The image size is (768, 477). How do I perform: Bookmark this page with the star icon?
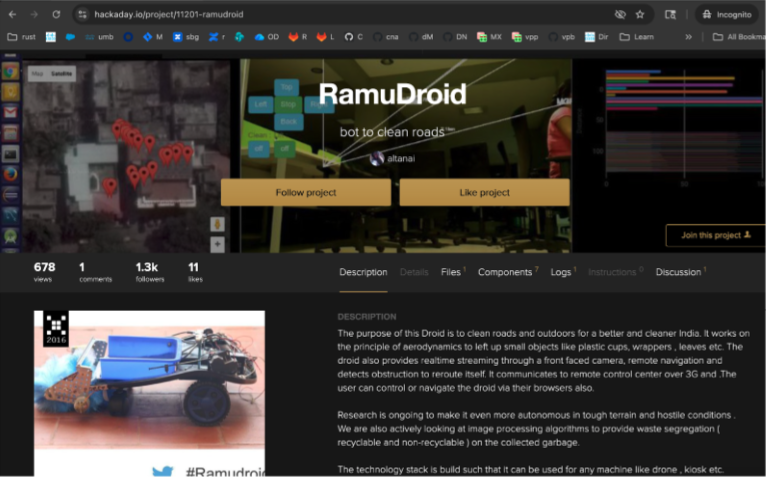[x=640, y=14]
